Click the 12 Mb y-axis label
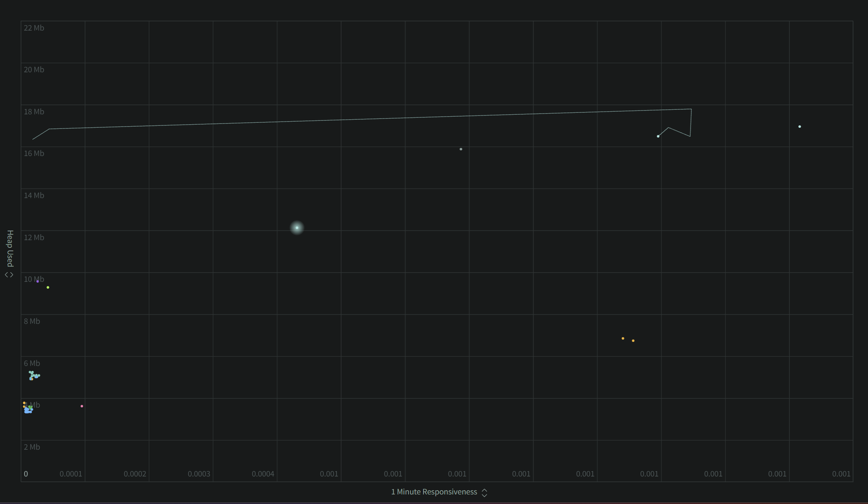Screen dimensions: 868x504 click(34, 237)
